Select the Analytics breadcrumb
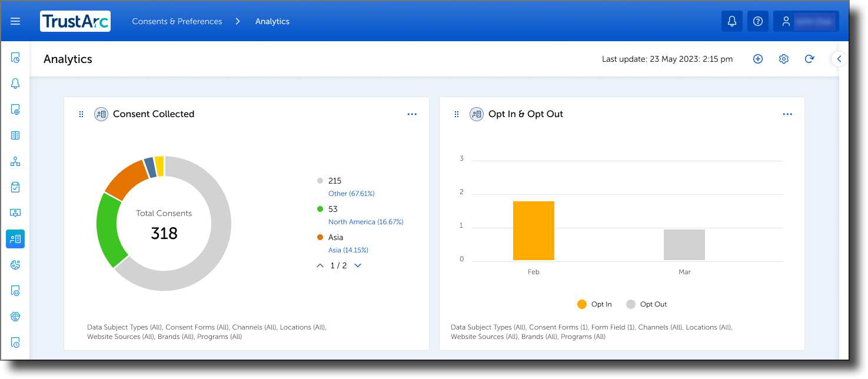The height and width of the screenshot is (379, 868). [272, 21]
